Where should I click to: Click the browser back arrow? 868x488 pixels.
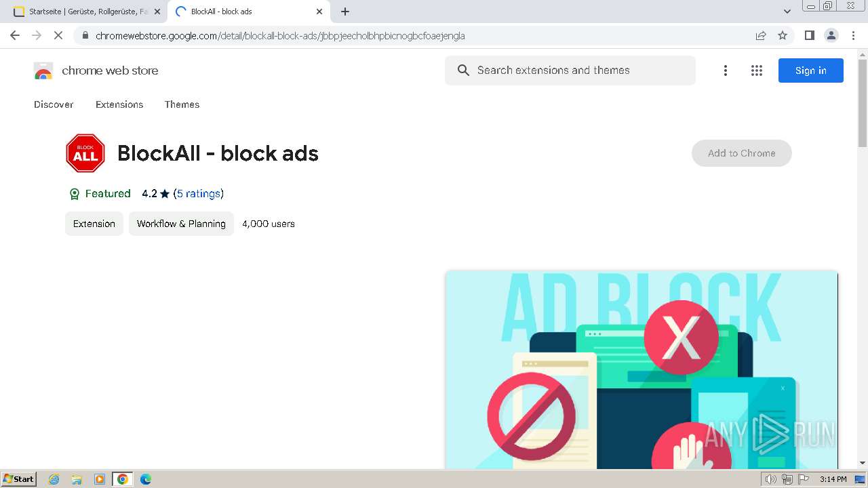coord(15,35)
